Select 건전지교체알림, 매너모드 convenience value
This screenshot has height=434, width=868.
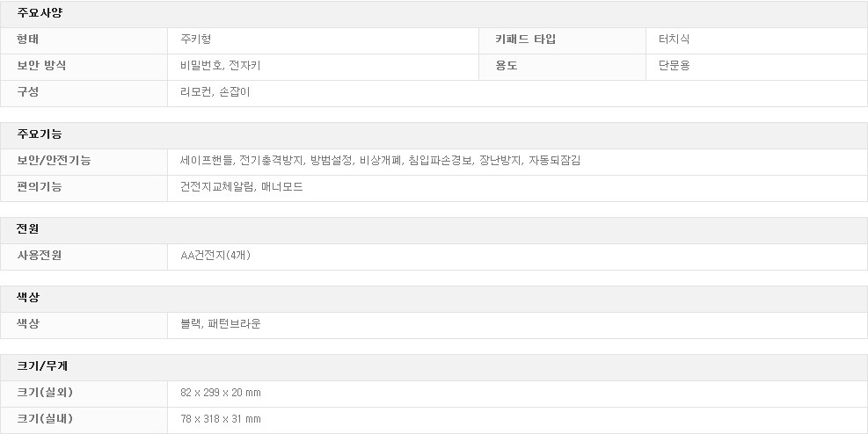242,187
